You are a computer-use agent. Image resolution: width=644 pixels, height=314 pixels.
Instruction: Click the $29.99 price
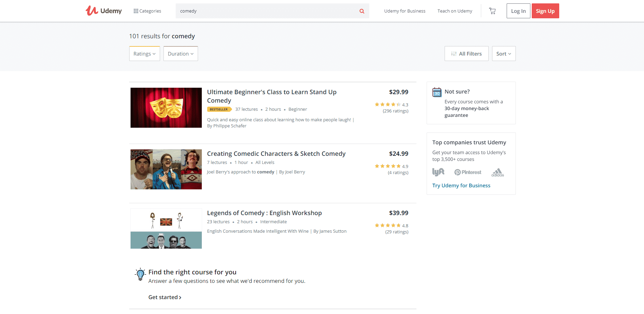pyautogui.click(x=398, y=92)
